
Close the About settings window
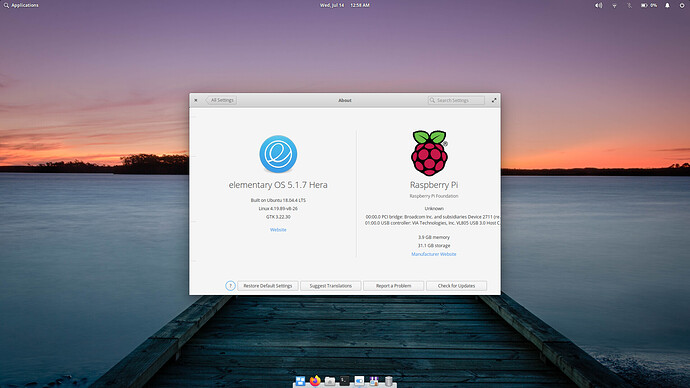coord(196,100)
